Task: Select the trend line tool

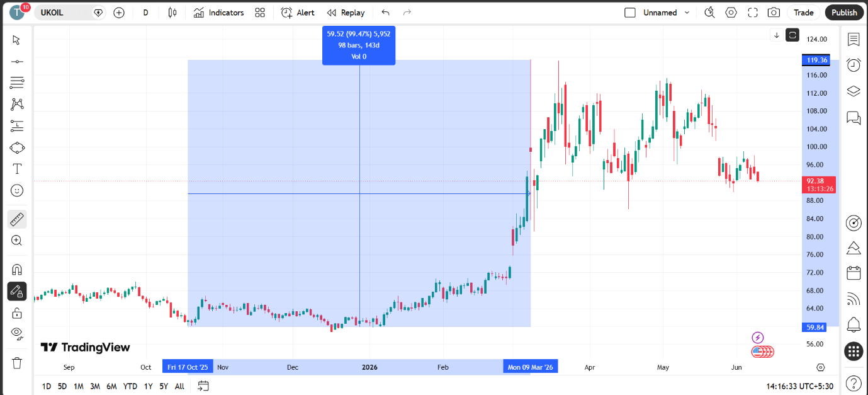Action: [17, 62]
